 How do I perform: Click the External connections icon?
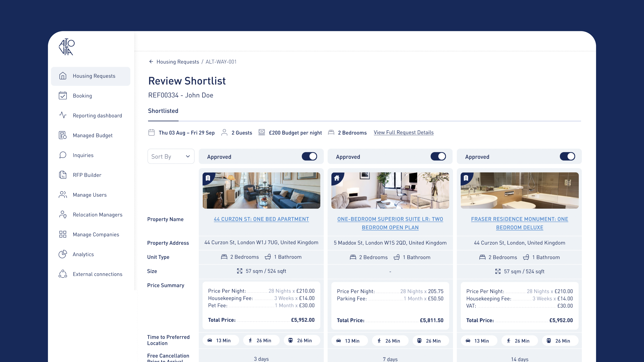tap(63, 274)
